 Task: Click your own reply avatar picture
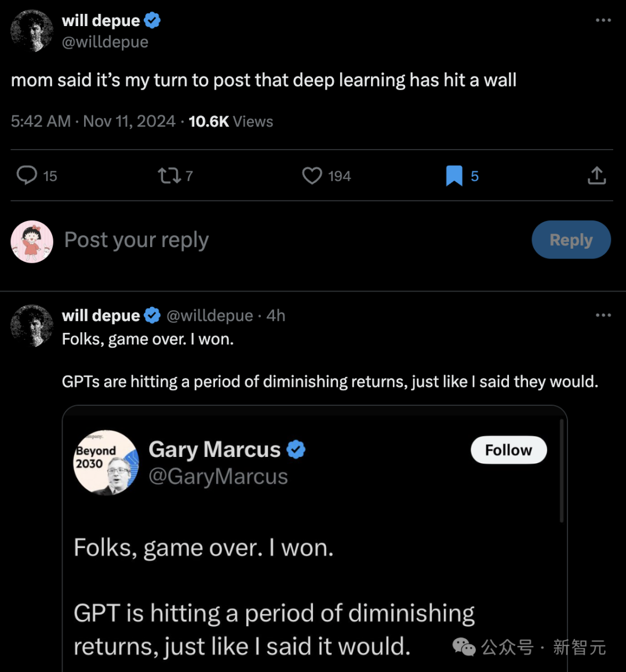click(32, 241)
